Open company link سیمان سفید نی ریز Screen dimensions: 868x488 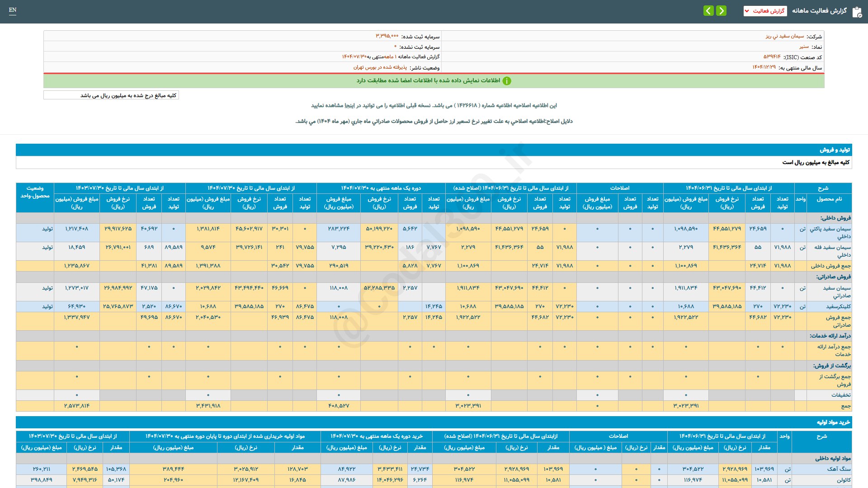coord(785,36)
